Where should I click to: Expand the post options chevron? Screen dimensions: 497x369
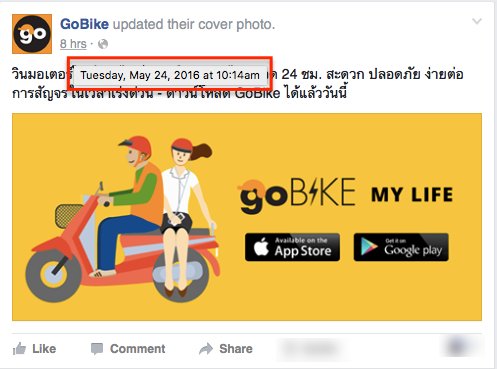click(477, 22)
